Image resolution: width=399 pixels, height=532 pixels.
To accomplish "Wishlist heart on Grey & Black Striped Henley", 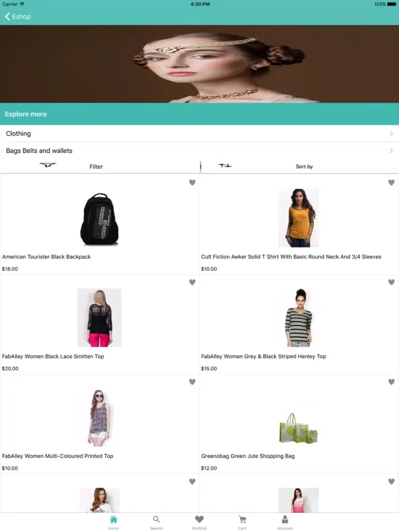I will [x=391, y=282].
